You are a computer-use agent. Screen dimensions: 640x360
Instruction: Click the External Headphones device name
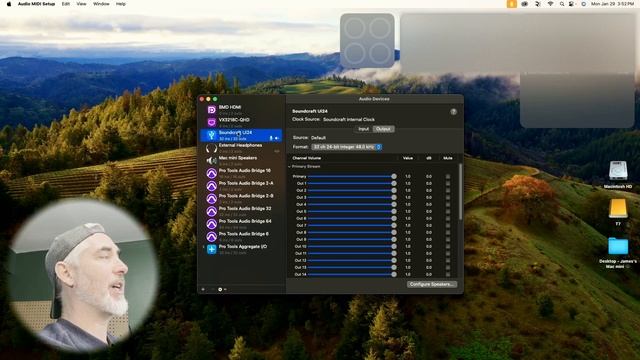(240, 145)
